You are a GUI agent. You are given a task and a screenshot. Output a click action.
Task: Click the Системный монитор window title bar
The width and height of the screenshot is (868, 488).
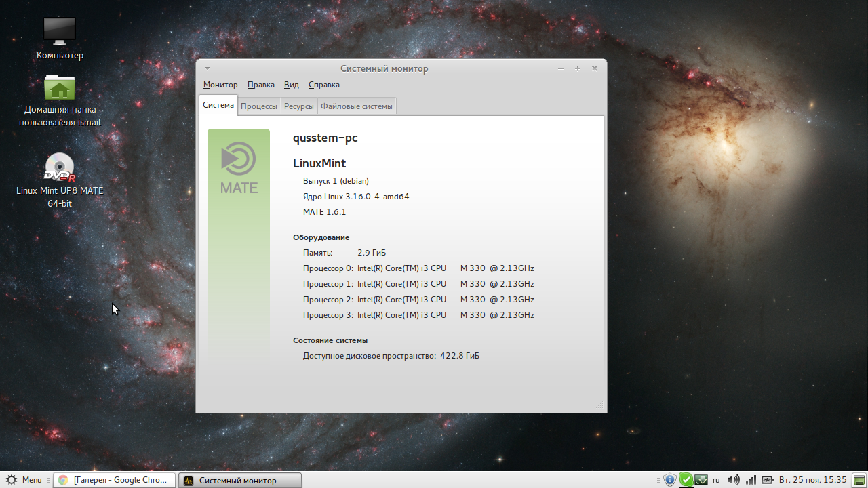(x=384, y=68)
